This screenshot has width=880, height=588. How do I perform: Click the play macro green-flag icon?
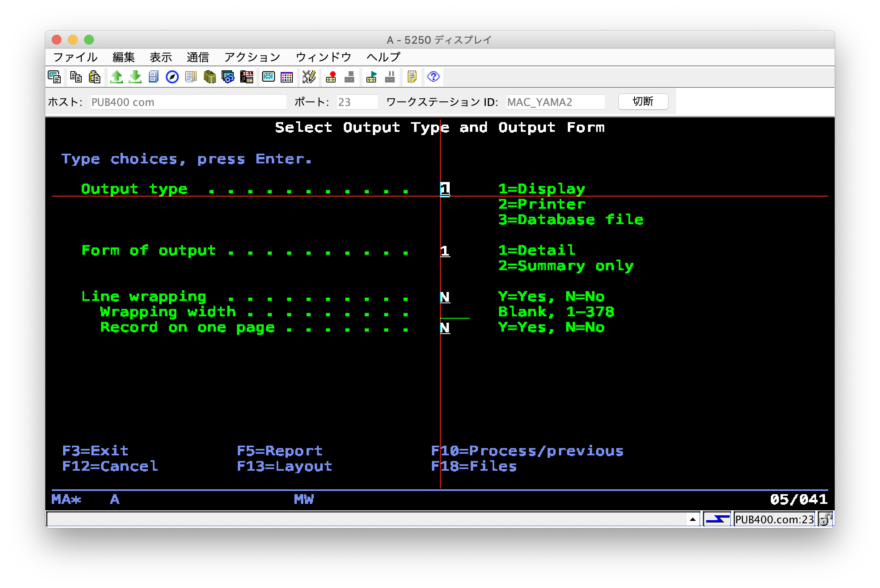pyautogui.click(x=371, y=77)
